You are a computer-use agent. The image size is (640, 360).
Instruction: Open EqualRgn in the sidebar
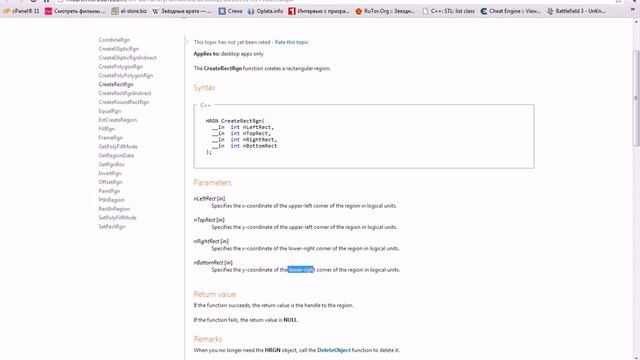click(110, 111)
